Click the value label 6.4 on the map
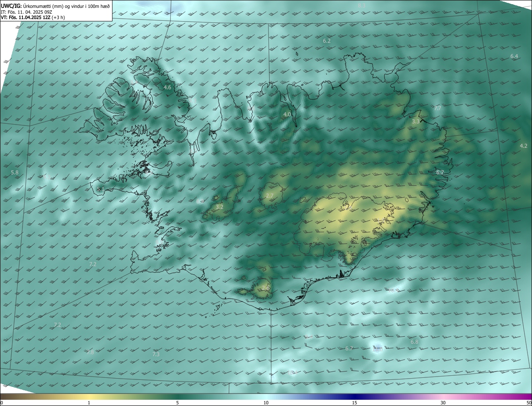Image resolution: width=532 pixels, height=406 pixels. [x=514, y=56]
